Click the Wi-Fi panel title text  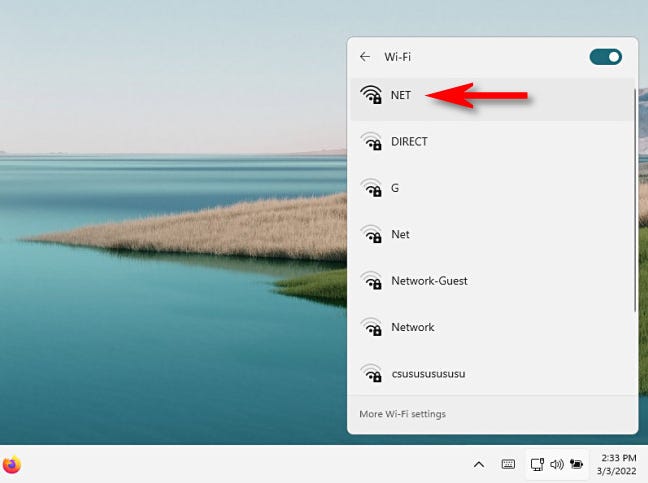(x=397, y=57)
